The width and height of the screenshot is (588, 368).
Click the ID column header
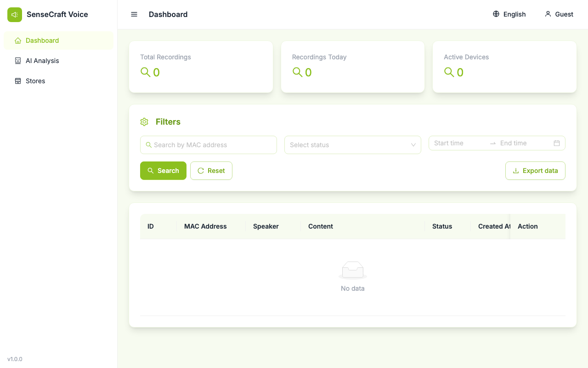point(158,226)
